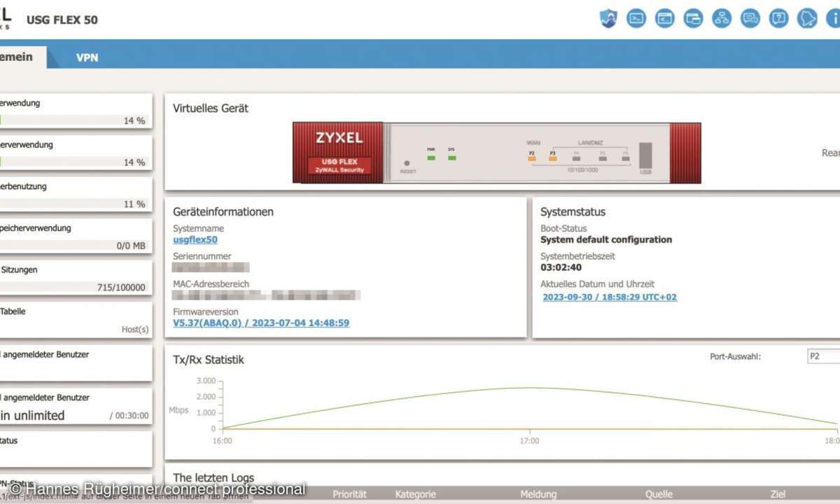Switch to the VPN tab
This screenshot has height=504, width=840.
click(87, 57)
